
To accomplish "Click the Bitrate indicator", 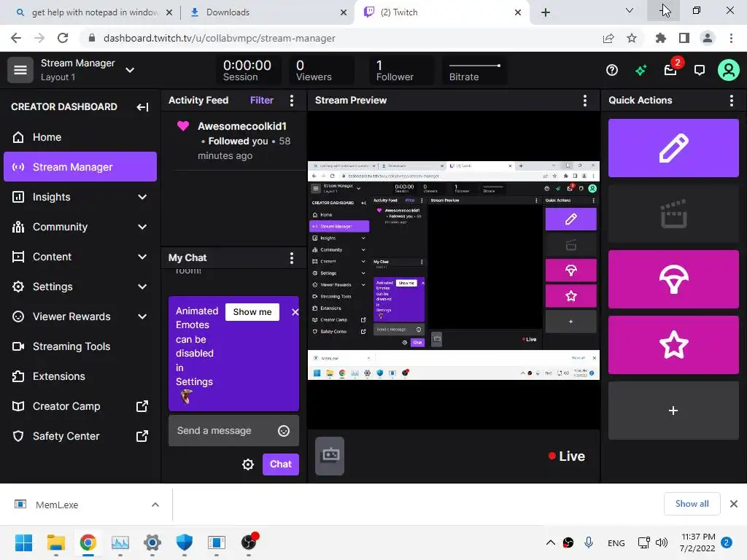I will click(474, 71).
